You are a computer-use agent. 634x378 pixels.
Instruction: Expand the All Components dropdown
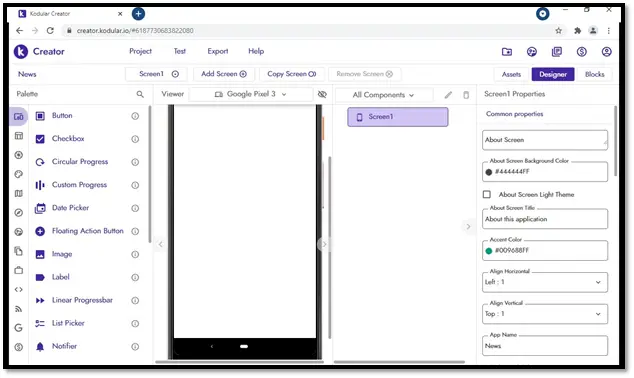pos(383,95)
